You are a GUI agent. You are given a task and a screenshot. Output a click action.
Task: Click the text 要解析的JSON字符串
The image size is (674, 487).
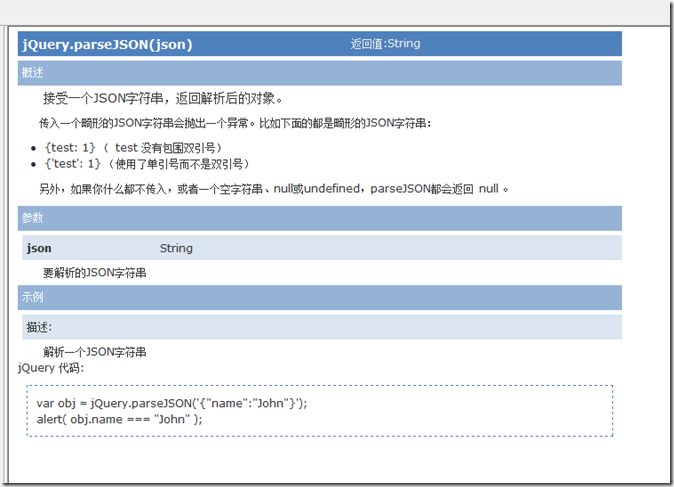coord(94,273)
